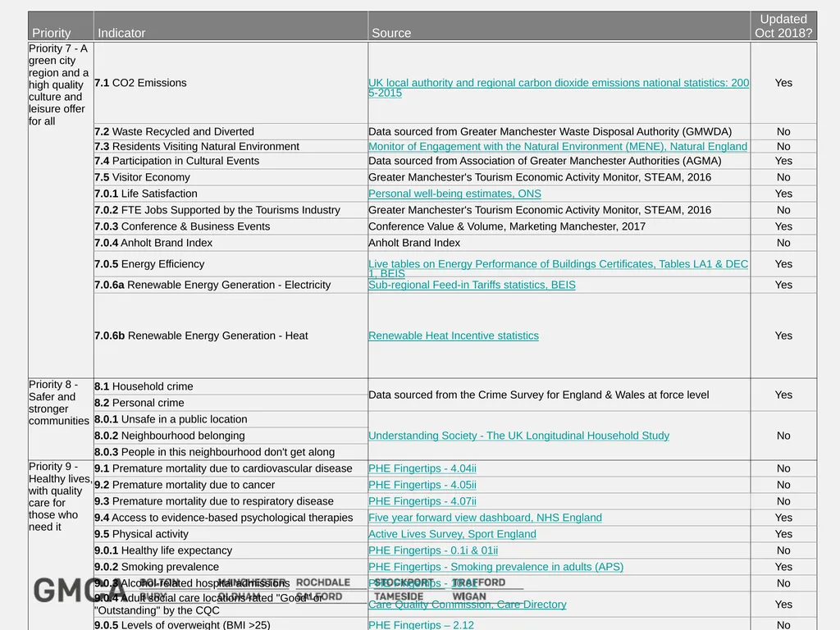Click the Indicator column header
The height and width of the screenshot is (630, 840).
click(x=231, y=26)
